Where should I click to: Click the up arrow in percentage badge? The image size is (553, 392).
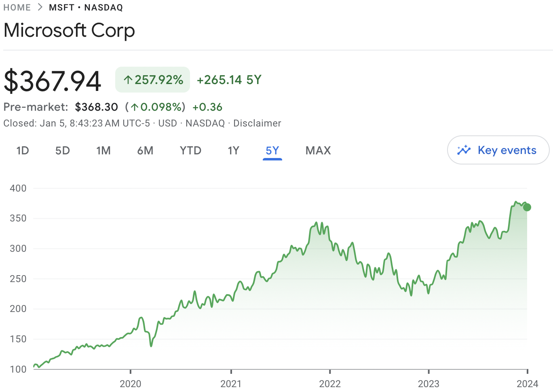tap(128, 80)
